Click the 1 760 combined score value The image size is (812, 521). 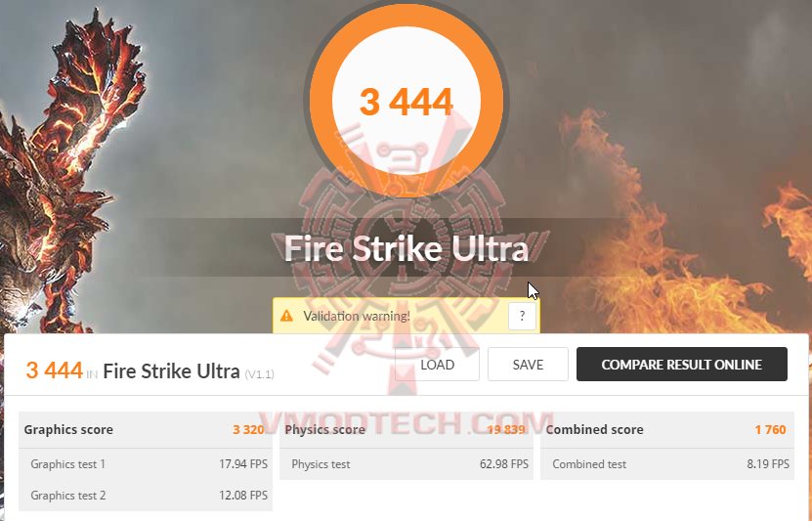coord(770,430)
